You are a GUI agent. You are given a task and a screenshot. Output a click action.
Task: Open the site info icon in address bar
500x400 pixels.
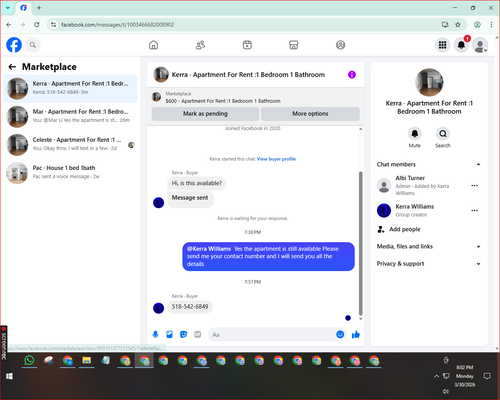(x=53, y=25)
